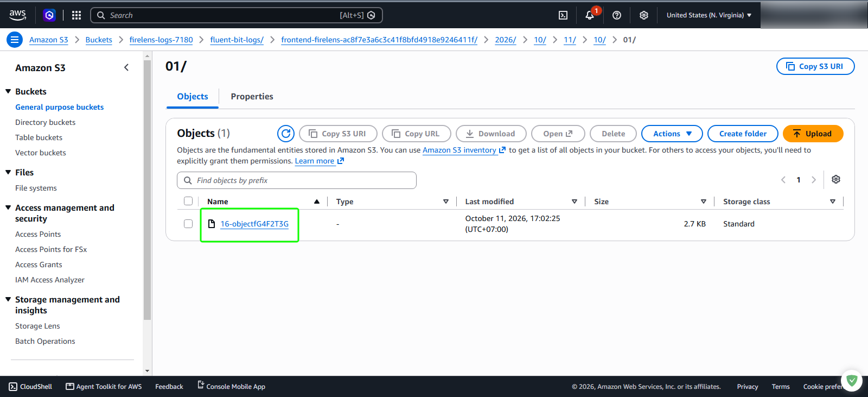Click the Upload button
This screenshot has height=397, width=868.
click(813, 134)
